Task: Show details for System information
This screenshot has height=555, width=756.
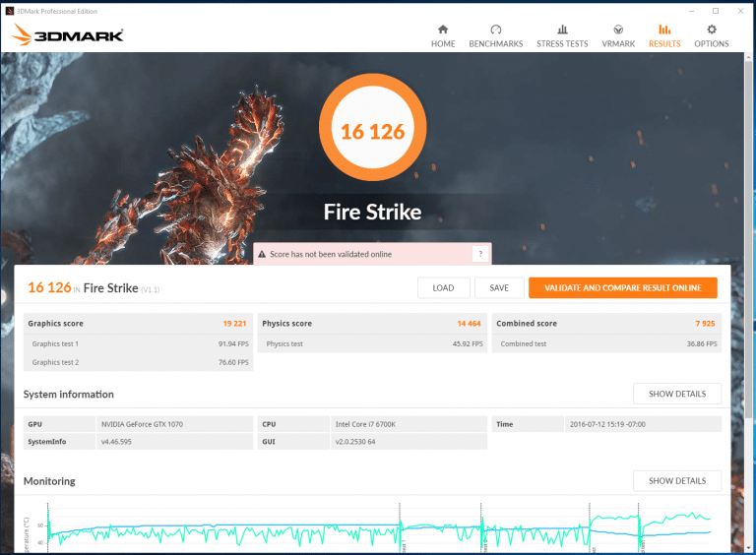Action: 677,394
